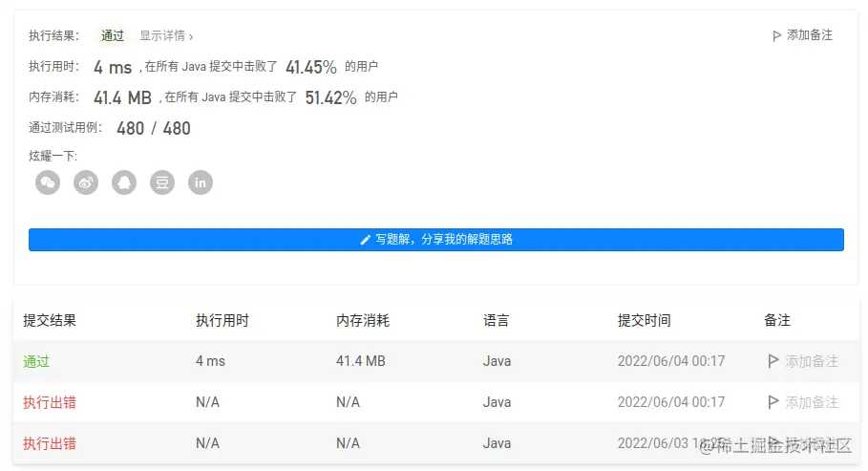The width and height of the screenshot is (868, 471).
Task: Click flag icon in the 通过 submission row
Action: pyautogui.click(x=773, y=361)
